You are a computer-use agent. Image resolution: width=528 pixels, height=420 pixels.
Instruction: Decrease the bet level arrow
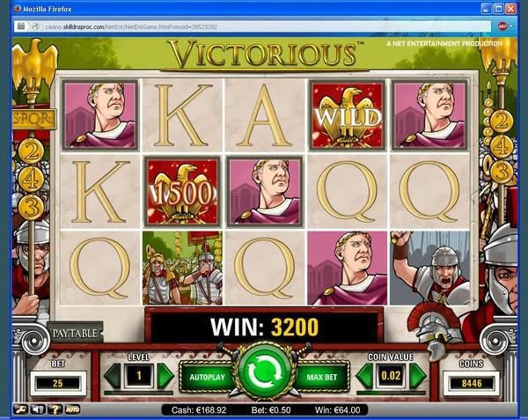click(x=113, y=376)
